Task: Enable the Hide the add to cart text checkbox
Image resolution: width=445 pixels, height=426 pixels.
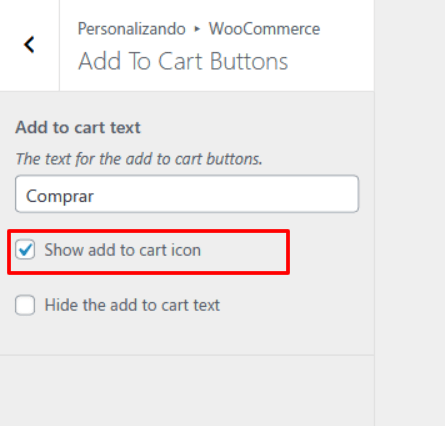Action: coord(25,305)
